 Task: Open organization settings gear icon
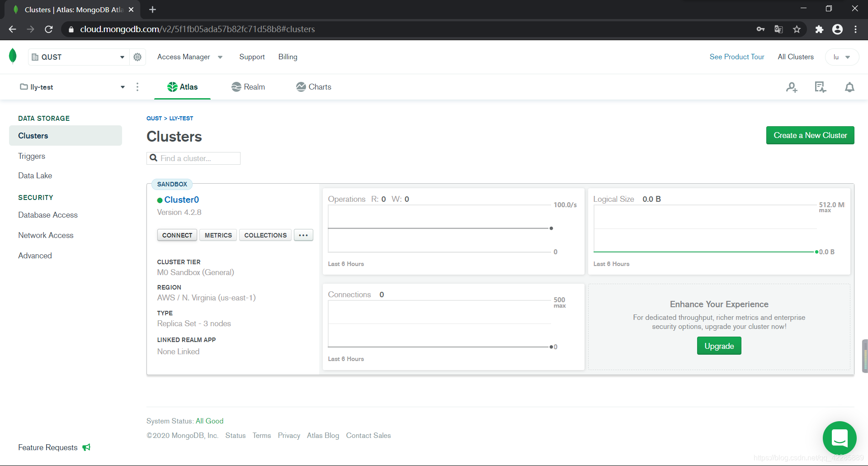coord(137,57)
